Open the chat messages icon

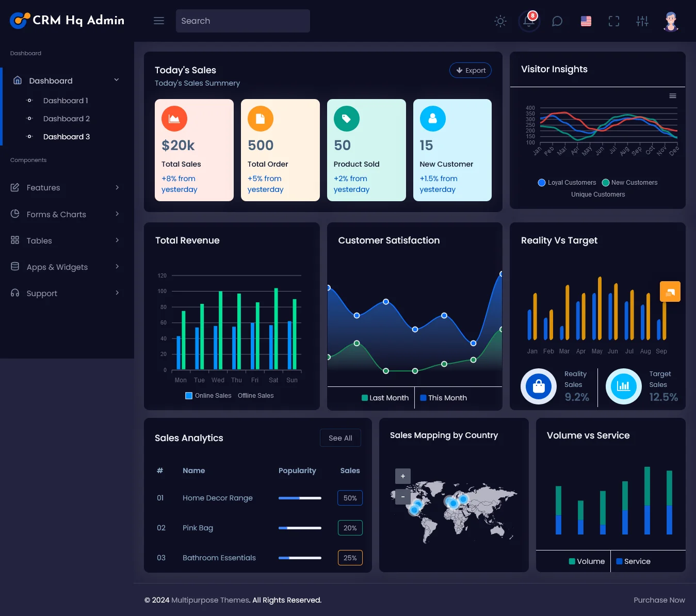click(x=557, y=21)
